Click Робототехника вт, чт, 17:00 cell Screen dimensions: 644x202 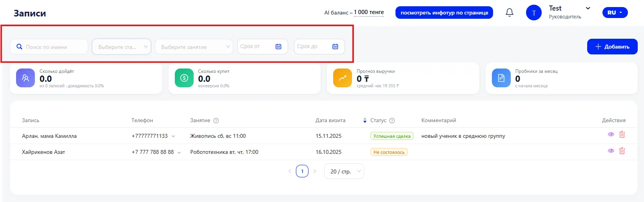[x=224, y=152]
